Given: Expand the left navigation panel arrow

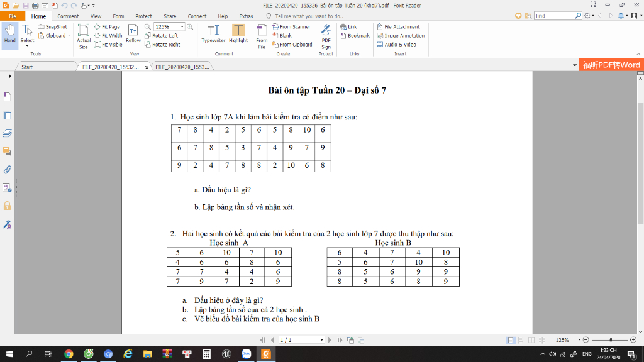Looking at the screenshot, I should [10, 76].
